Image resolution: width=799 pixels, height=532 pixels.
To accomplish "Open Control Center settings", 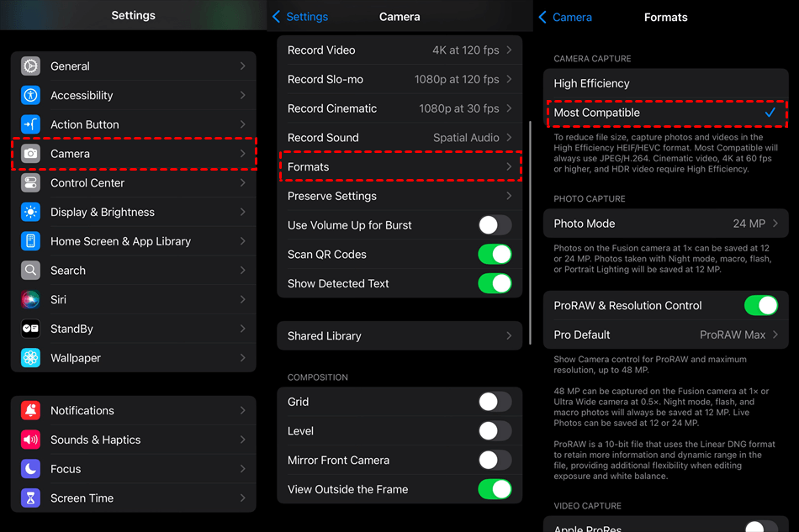I will pos(134,182).
